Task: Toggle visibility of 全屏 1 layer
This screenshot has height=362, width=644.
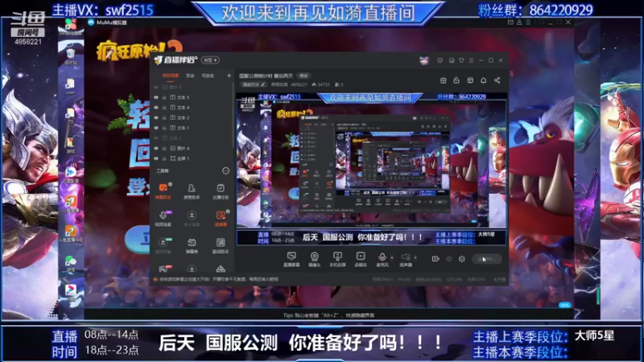Action: click(x=156, y=158)
